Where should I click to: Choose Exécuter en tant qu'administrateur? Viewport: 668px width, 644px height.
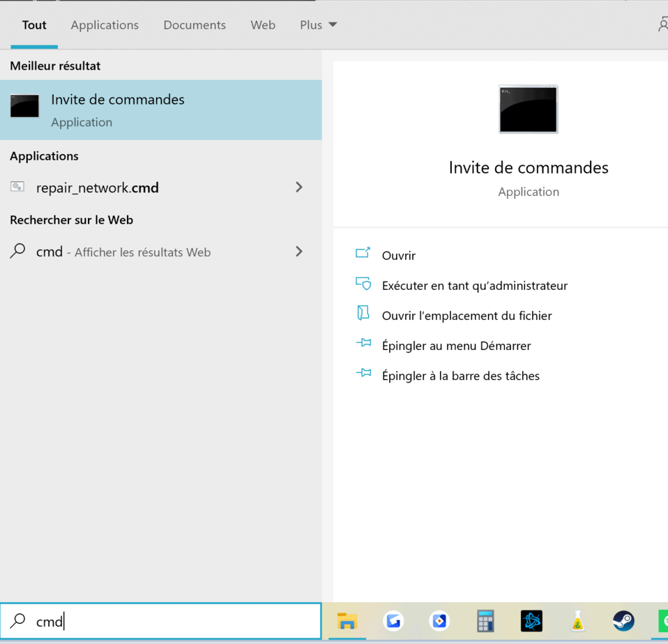click(x=474, y=286)
